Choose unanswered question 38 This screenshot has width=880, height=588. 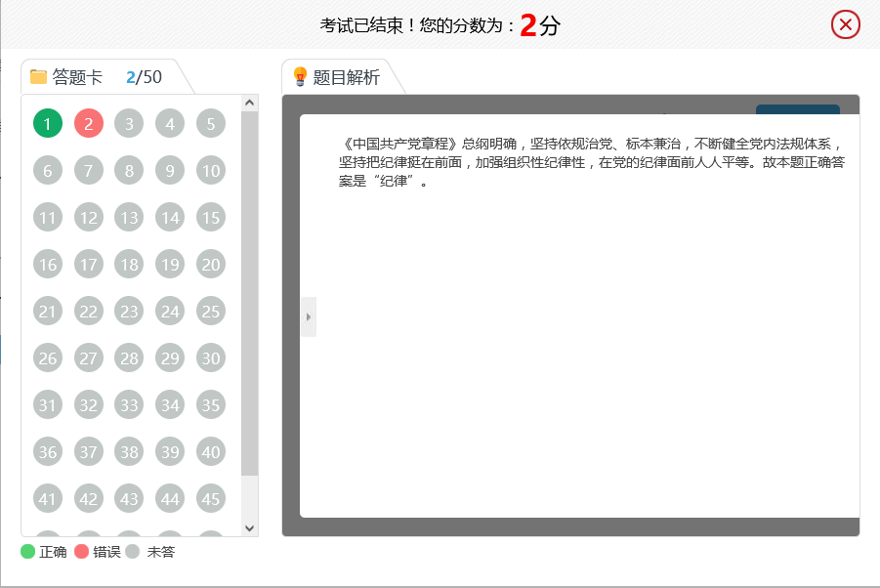point(129,451)
